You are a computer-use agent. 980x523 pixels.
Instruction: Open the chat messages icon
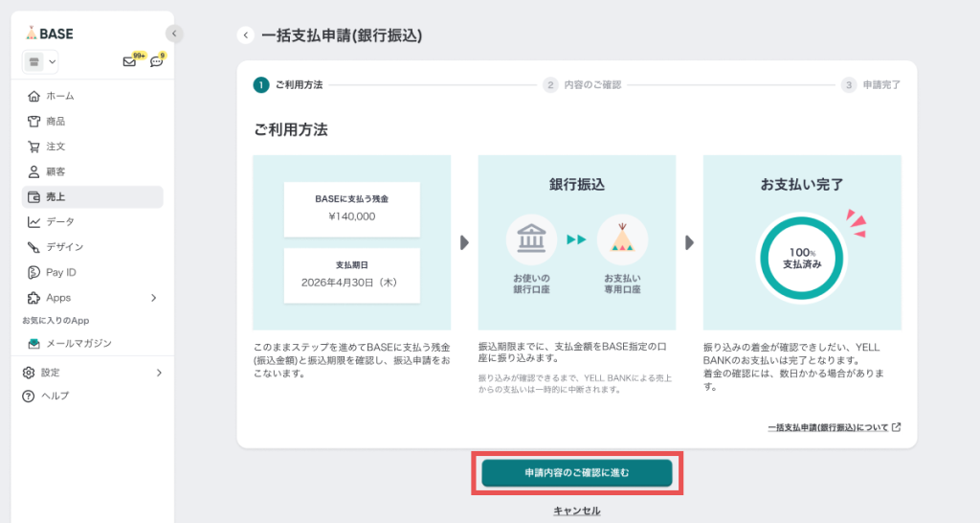[x=156, y=62]
